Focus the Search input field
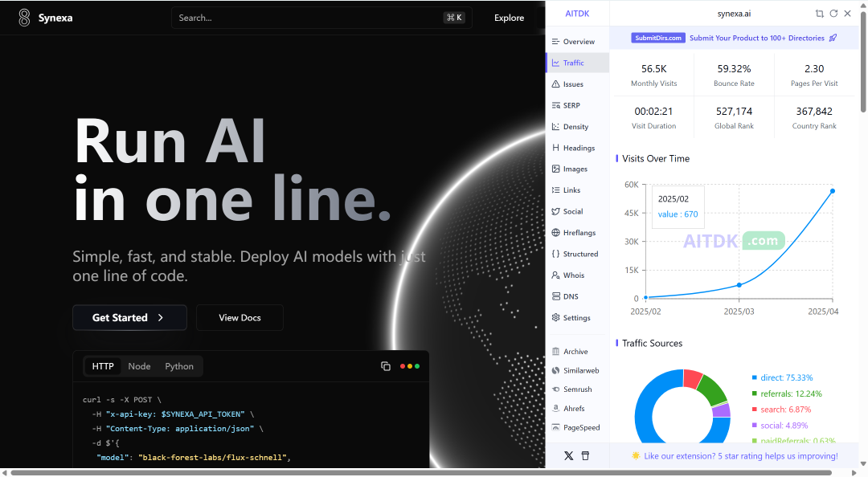The width and height of the screenshot is (868, 477). tap(321, 18)
